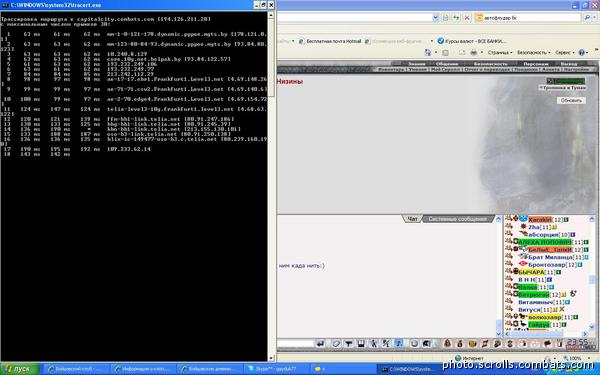Viewport: 600px width, 375px height.
Task: Click the round clock icon beside the helmet
Action: coord(414,344)
